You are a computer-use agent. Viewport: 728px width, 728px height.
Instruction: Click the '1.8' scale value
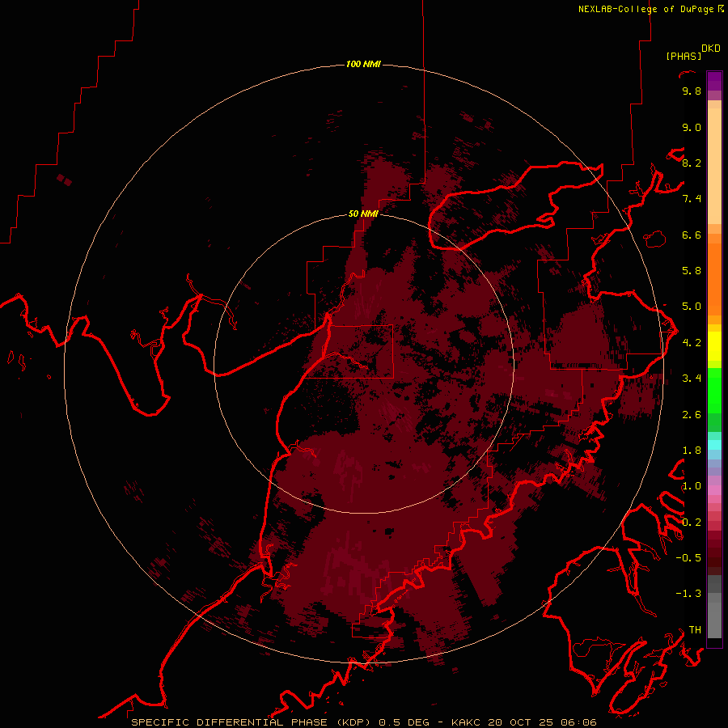click(x=692, y=450)
